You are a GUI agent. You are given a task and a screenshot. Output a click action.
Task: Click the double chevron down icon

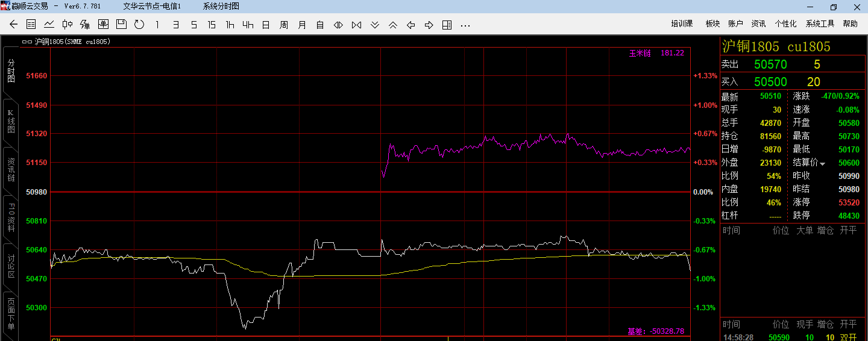tap(375, 25)
